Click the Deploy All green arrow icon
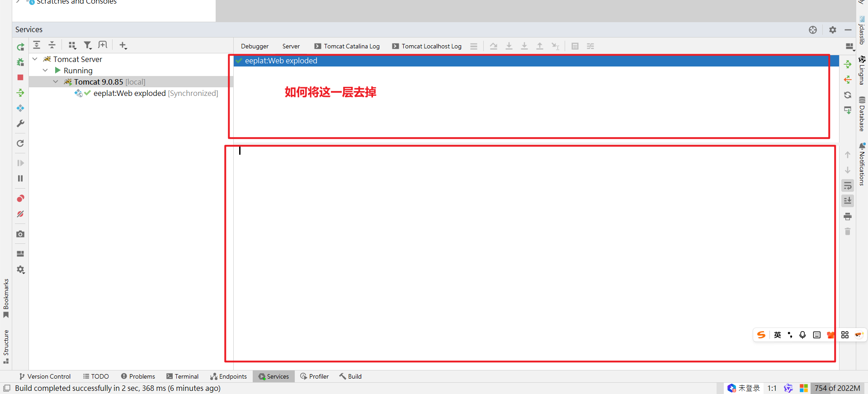868x394 pixels. [20, 93]
